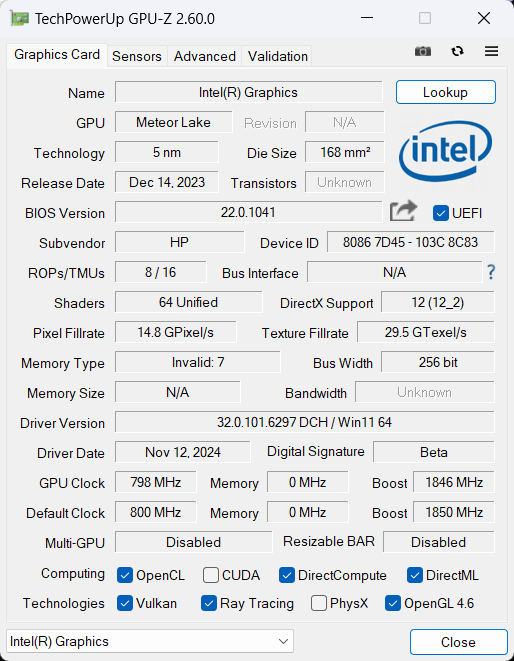Toggle the UEFI checkbox

click(x=440, y=213)
